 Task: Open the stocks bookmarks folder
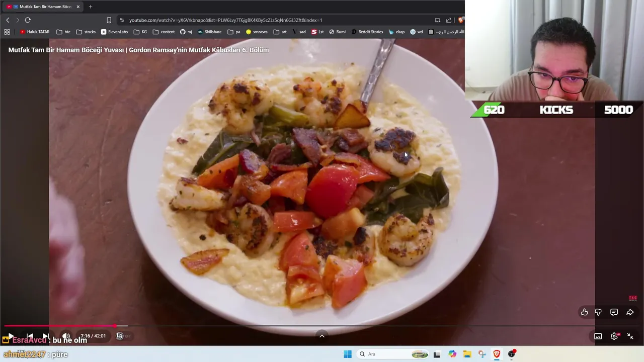86,32
